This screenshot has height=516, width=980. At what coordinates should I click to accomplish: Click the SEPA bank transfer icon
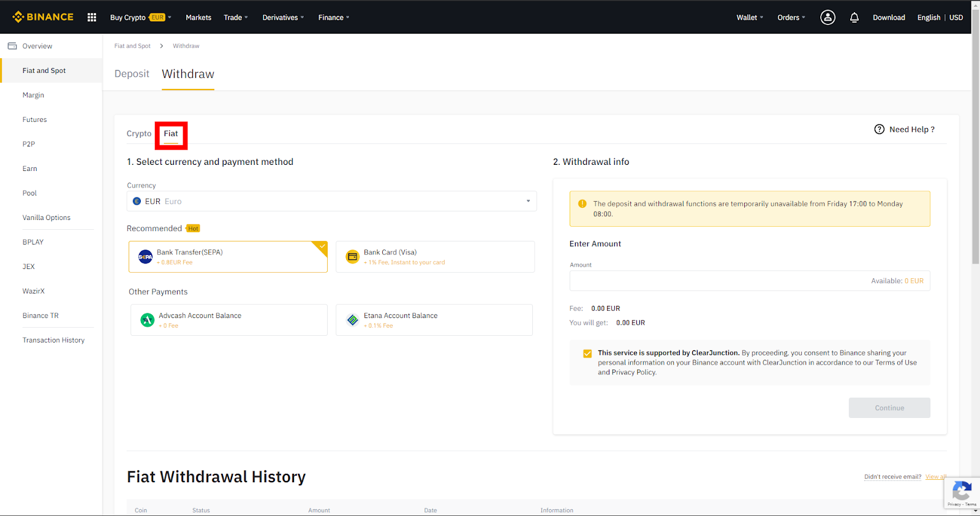(145, 257)
